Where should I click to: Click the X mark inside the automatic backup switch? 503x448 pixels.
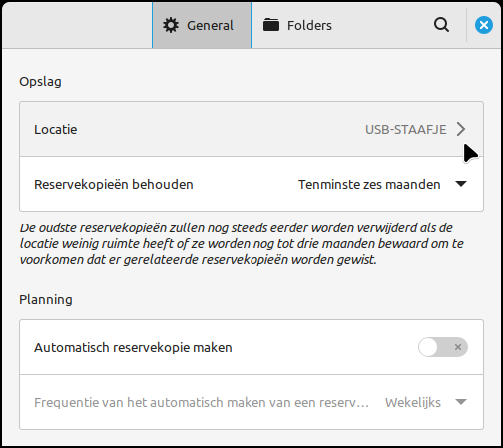pyautogui.click(x=458, y=347)
